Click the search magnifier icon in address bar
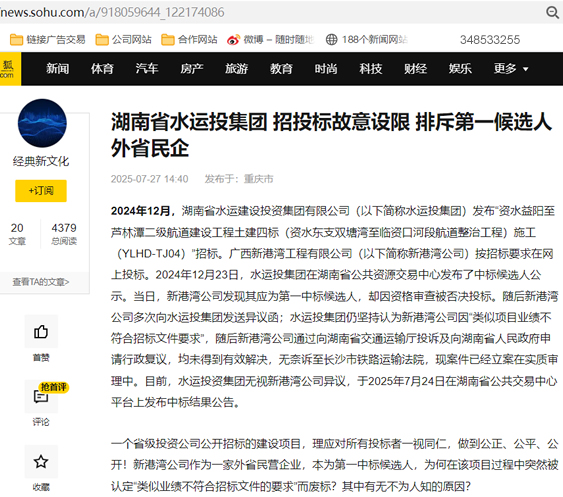Screen dimensions: 563x497 (x=553, y=12)
